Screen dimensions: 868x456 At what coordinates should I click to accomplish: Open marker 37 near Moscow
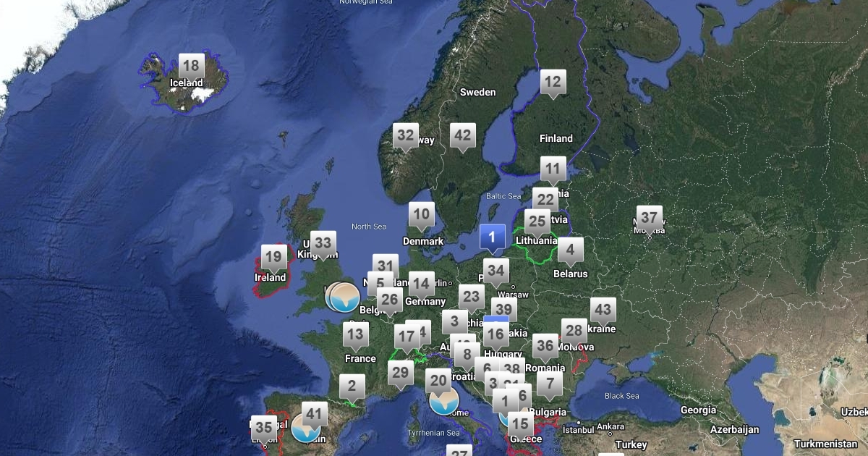click(649, 218)
